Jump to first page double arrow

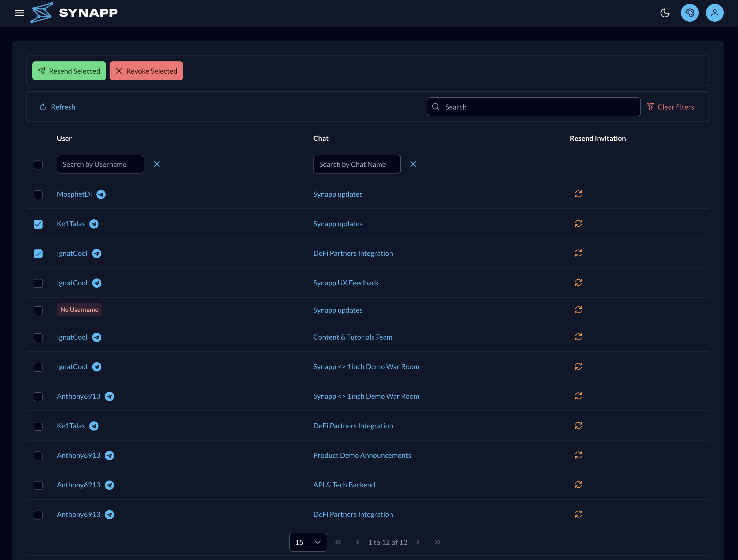(x=338, y=542)
